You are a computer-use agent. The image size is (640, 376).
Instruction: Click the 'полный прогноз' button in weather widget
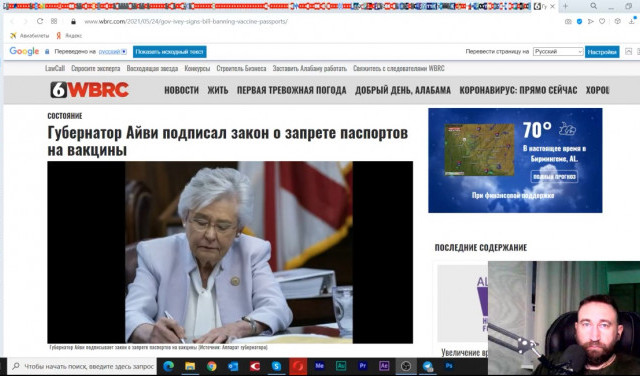coord(554,177)
